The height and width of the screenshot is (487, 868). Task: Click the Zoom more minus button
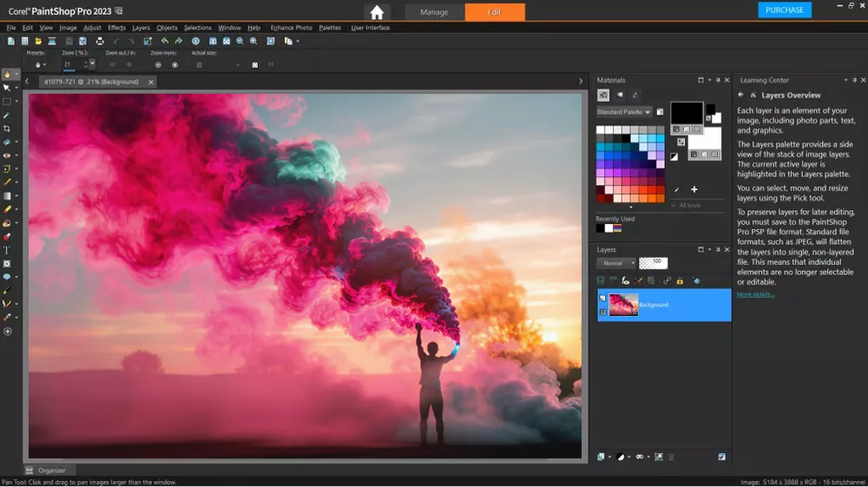[158, 65]
